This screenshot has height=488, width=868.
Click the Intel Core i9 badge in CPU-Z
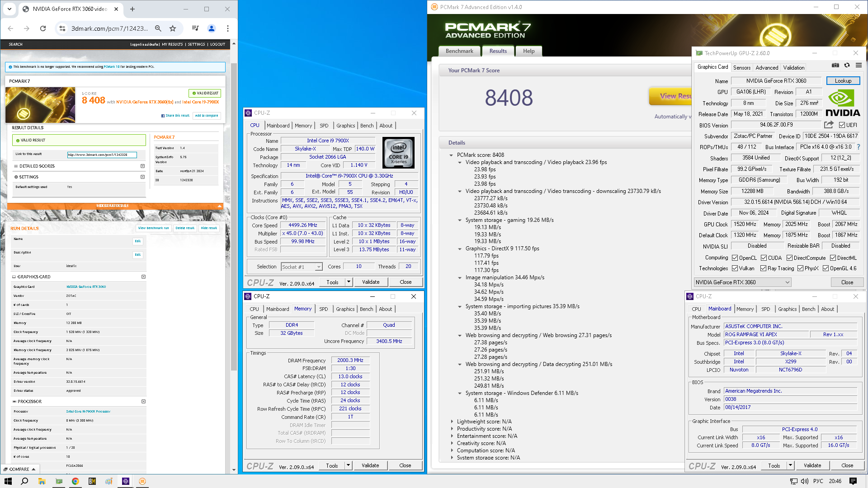398,153
